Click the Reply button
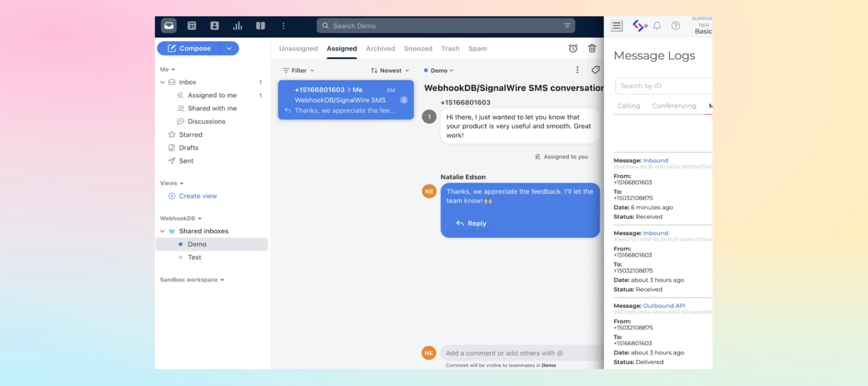The image size is (868, 386). [471, 223]
